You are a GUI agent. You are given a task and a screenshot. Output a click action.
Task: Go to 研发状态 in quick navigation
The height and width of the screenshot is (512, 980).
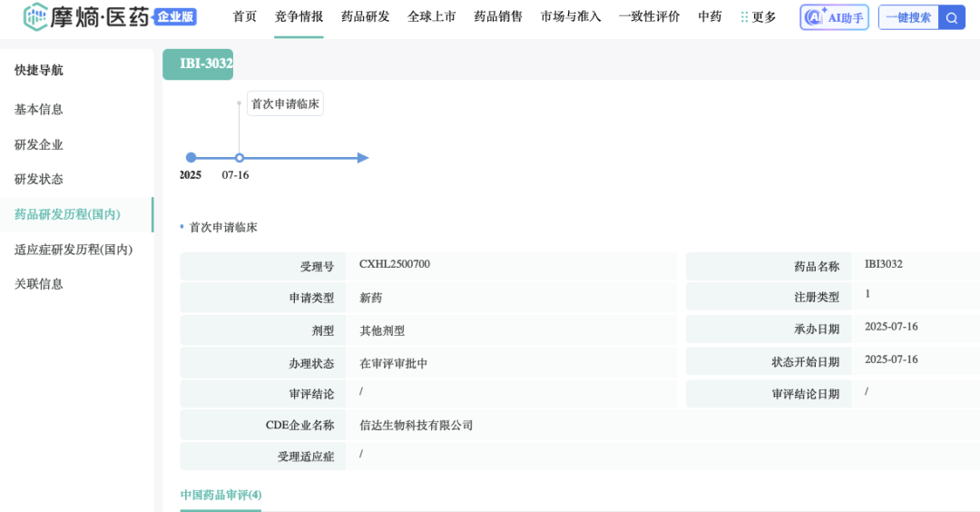pos(39,180)
